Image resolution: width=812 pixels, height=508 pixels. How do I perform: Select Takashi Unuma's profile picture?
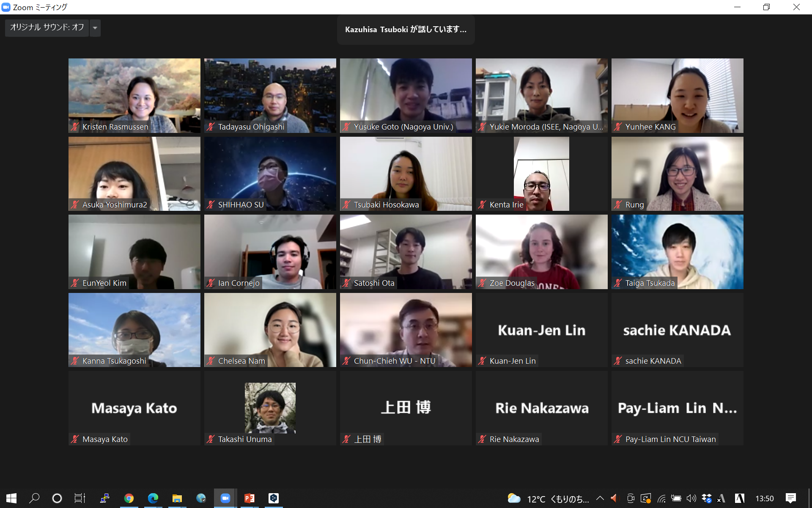[x=270, y=408]
